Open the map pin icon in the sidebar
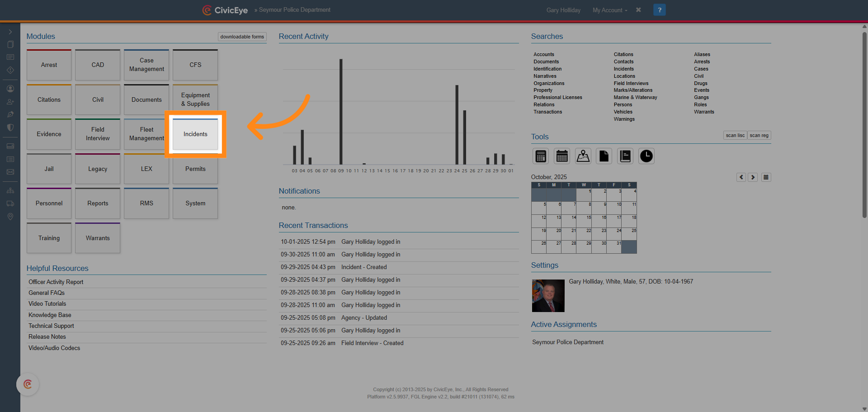The height and width of the screenshot is (412, 868). [10, 217]
